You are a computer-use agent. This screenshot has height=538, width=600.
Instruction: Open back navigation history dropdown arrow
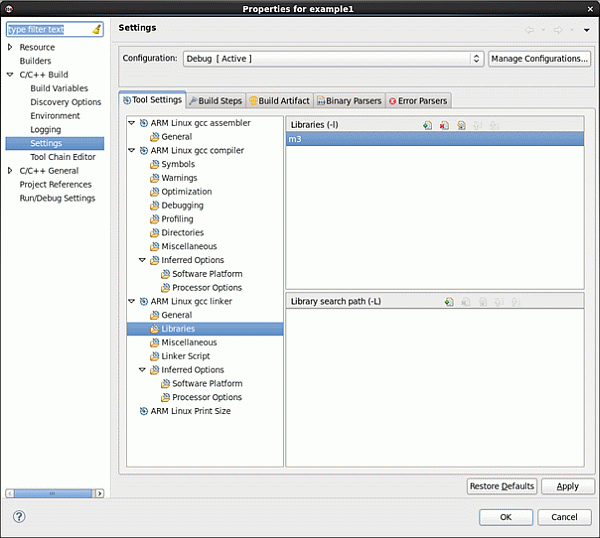tap(543, 30)
